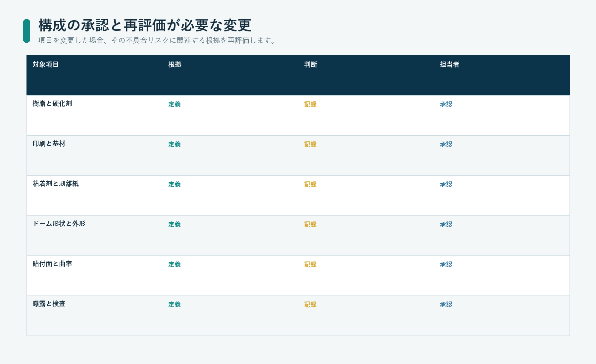Open 定義 in the 粘着剤と剥離紙 row
Screen dimensions: 596x364
[174, 184]
